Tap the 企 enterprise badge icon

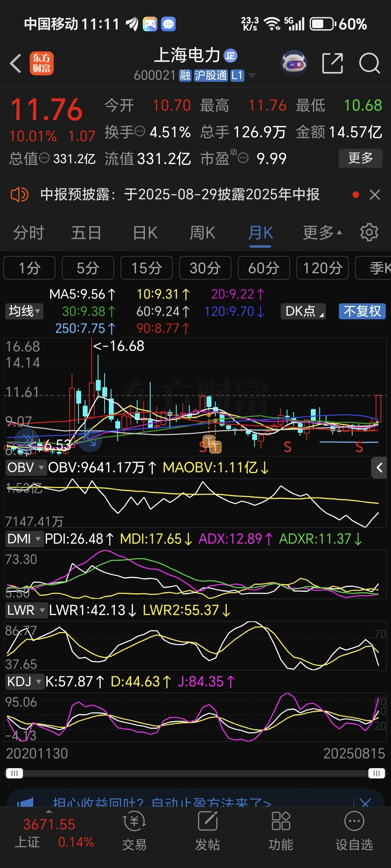[231, 55]
